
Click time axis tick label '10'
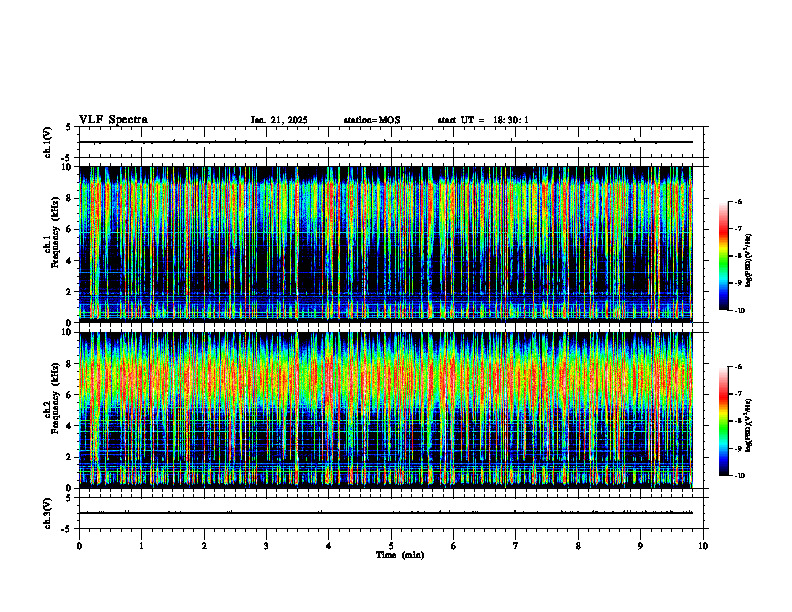tap(703, 546)
